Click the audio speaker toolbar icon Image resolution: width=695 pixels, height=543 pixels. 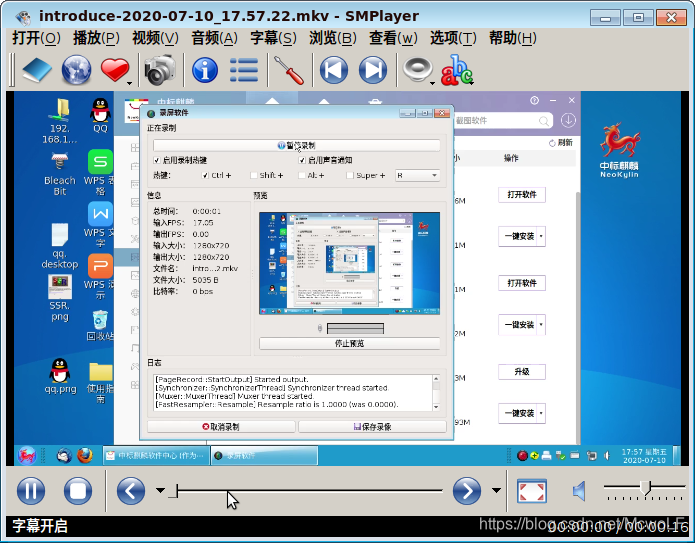click(x=417, y=70)
